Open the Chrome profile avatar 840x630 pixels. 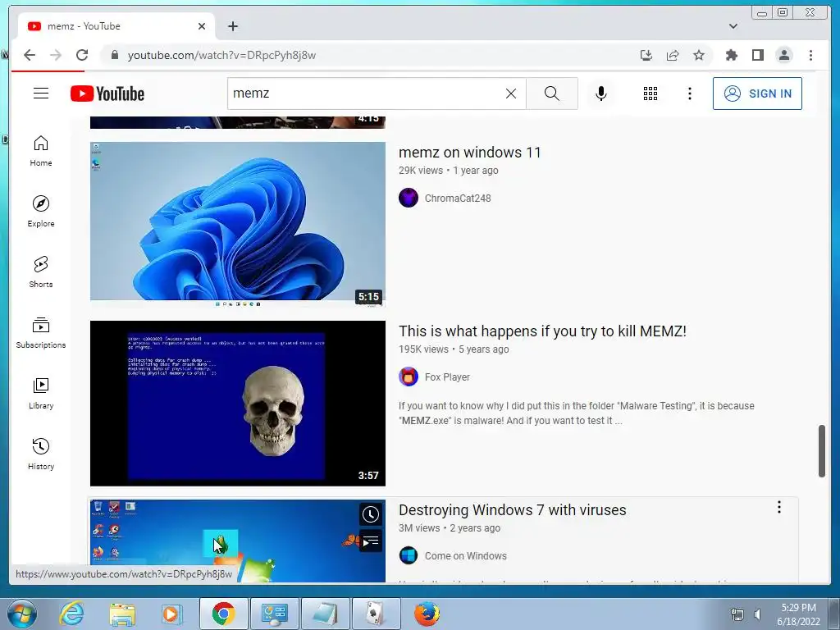(x=783, y=55)
